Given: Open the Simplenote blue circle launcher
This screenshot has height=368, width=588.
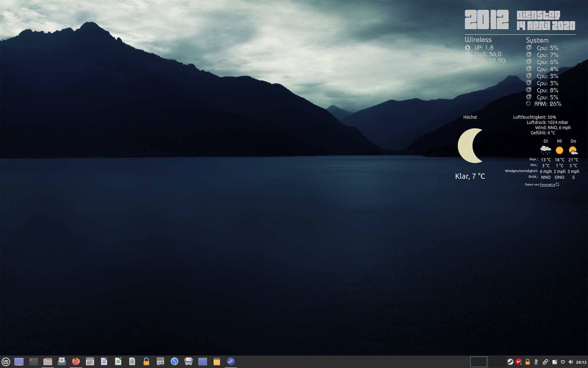Looking at the screenshot, I should (x=174, y=362).
